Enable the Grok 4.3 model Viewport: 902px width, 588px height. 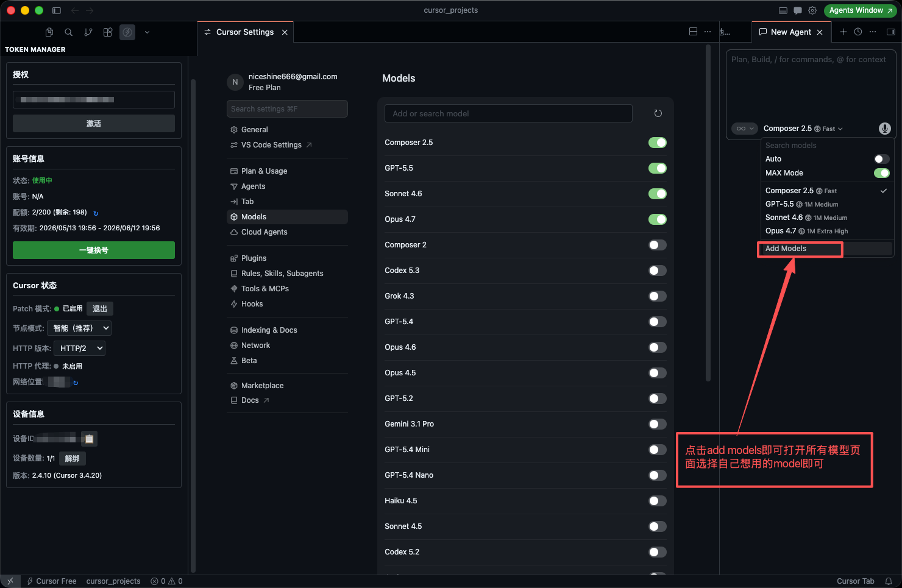click(x=658, y=296)
